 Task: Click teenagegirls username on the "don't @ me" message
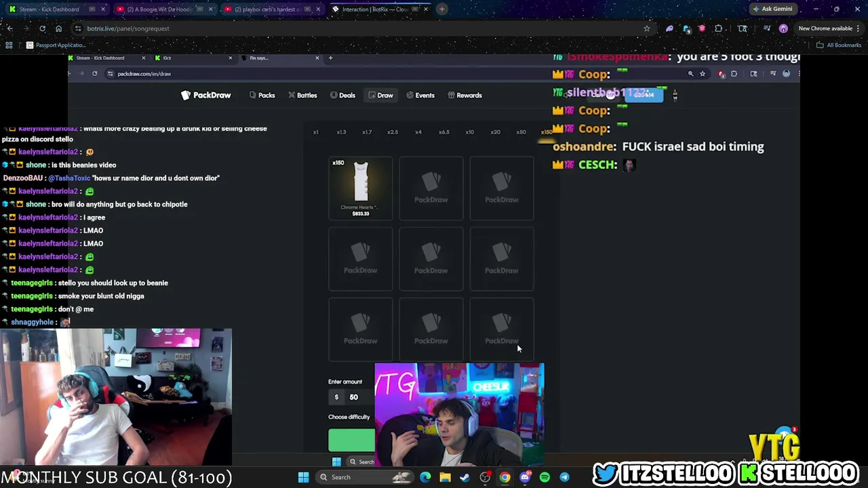(x=32, y=309)
